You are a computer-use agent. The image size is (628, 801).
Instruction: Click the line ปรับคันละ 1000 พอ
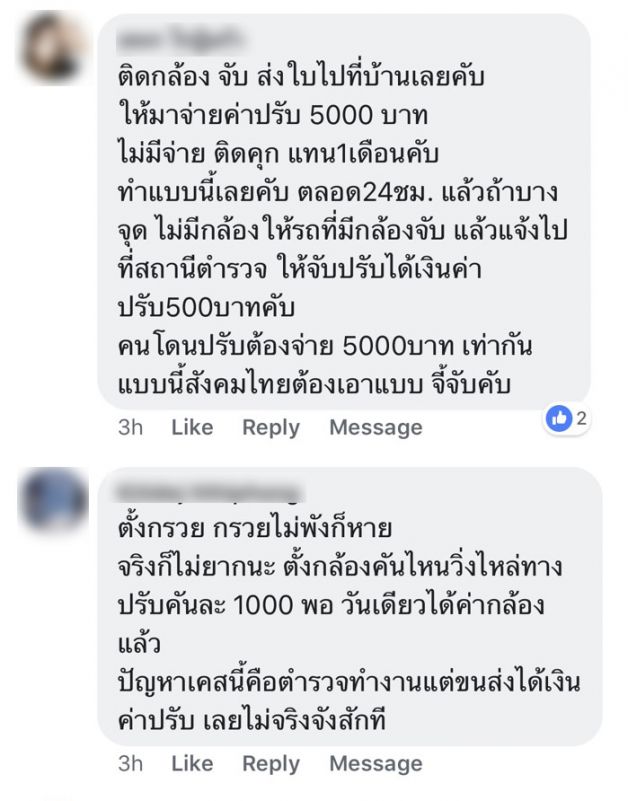click(x=331, y=605)
